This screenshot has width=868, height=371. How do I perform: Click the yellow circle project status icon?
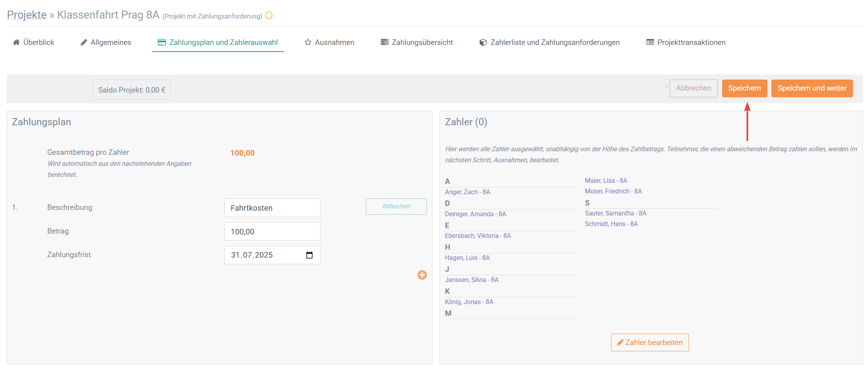coord(269,15)
